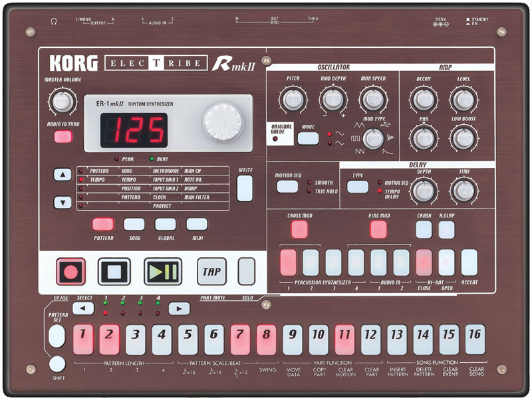Click the Mod Depth knob
Screen dimensions: 532x400
tap(333, 100)
